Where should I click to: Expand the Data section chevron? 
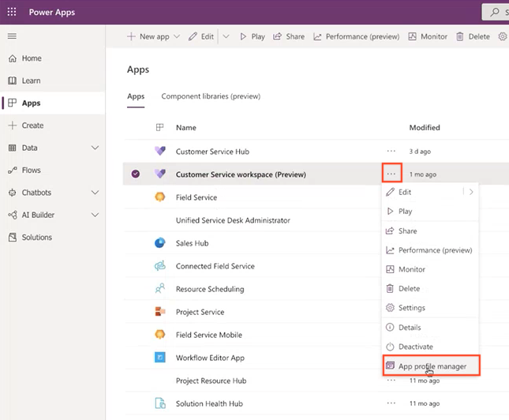tap(95, 148)
